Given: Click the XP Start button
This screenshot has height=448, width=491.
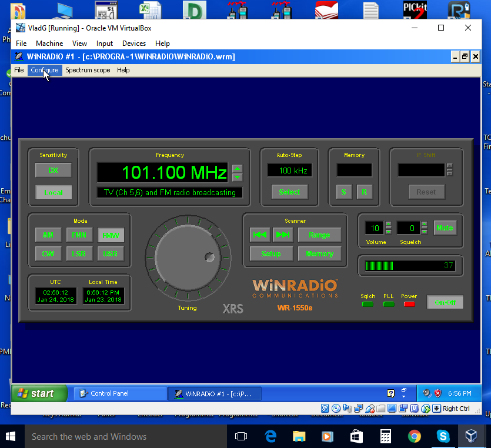Looking at the screenshot, I should click(x=35, y=393).
